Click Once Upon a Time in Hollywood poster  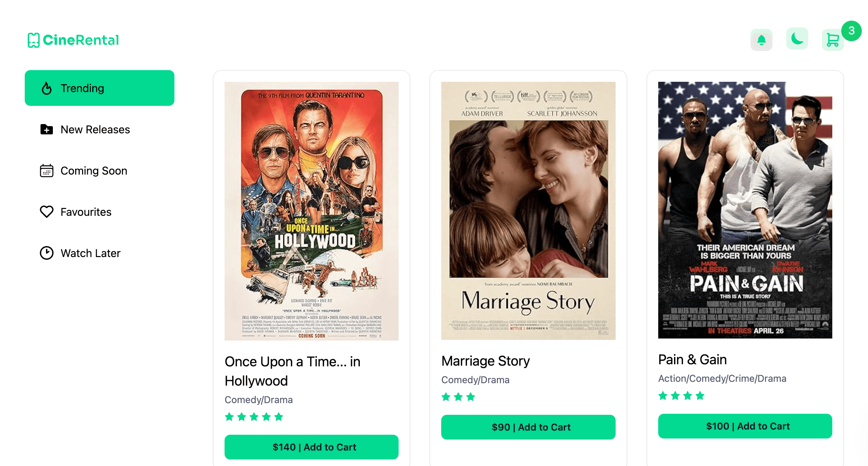311,211
